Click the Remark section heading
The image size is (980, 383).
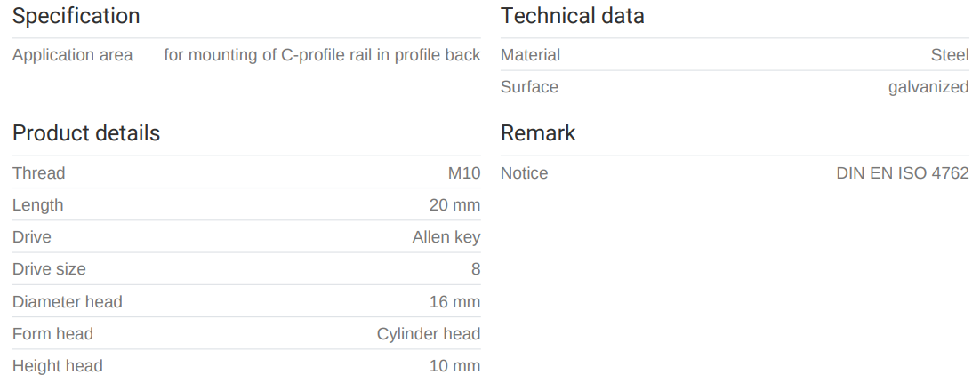click(x=538, y=133)
